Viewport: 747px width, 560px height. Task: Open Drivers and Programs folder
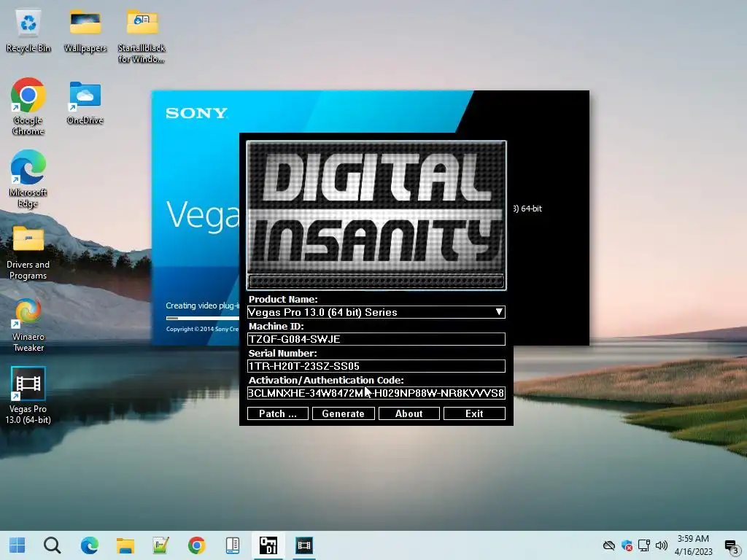(x=28, y=252)
